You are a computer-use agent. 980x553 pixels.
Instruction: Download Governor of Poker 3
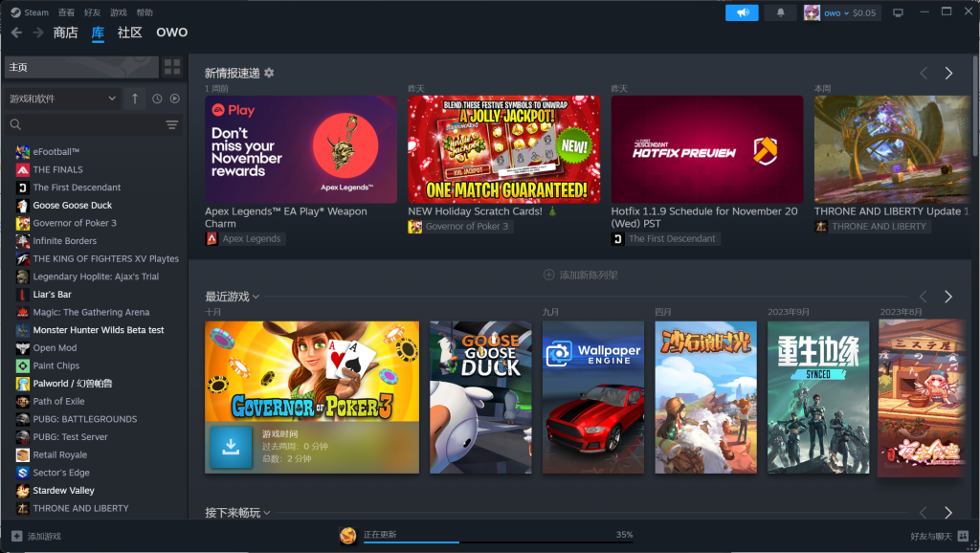coord(231,448)
